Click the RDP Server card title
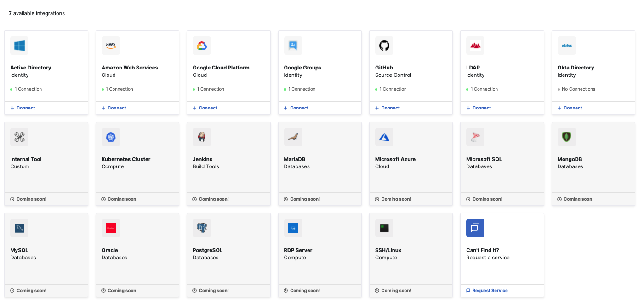The width and height of the screenshot is (644, 304). click(x=298, y=250)
